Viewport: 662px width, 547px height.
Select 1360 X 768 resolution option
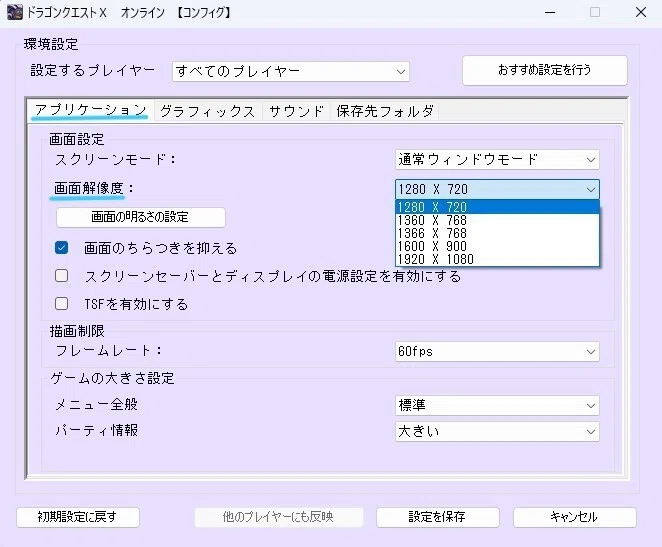[497, 220]
